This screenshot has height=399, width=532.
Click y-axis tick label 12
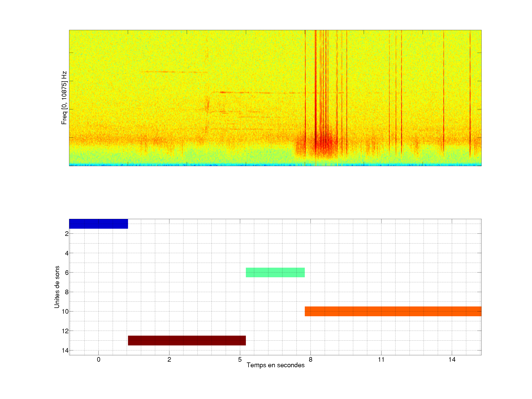pyautogui.click(x=65, y=331)
